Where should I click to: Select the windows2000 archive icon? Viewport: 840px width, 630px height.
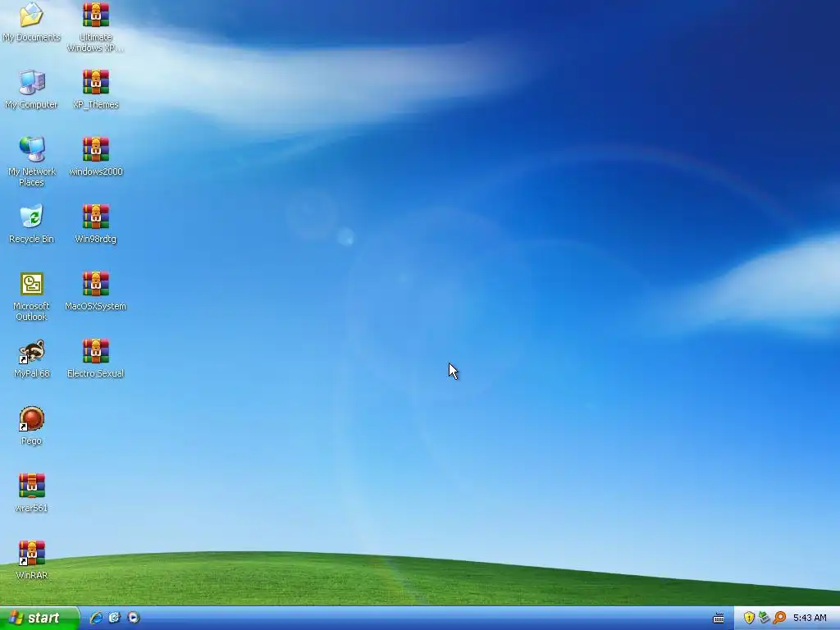click(96, 157)
